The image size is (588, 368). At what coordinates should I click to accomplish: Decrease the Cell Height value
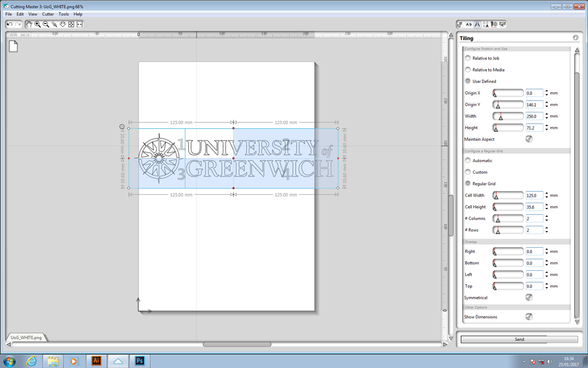pyautogui.click(x=547, y=209)
